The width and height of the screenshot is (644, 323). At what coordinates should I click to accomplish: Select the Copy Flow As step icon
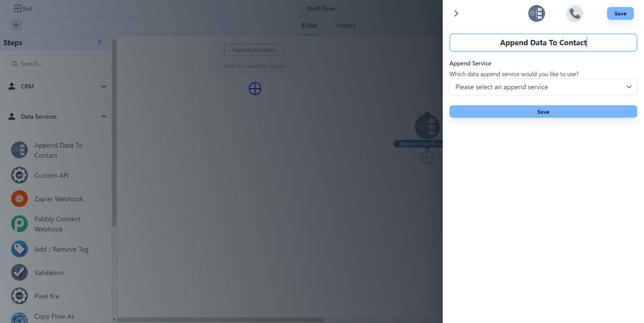click(x=19, y=318)
